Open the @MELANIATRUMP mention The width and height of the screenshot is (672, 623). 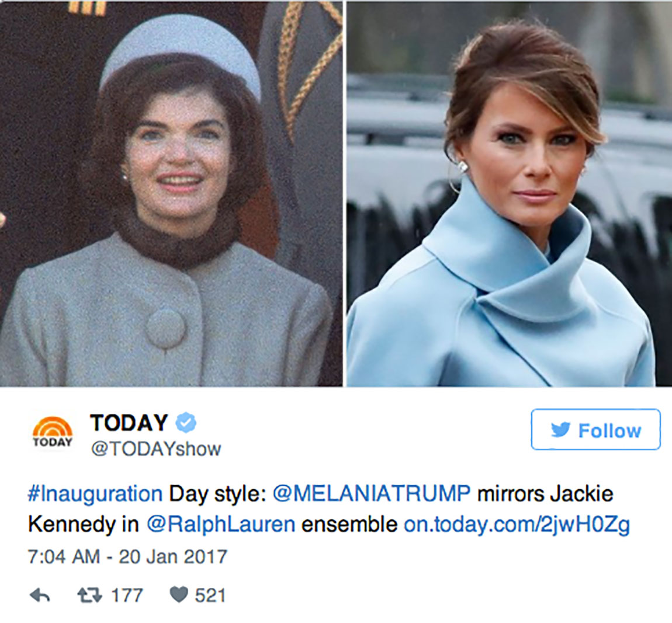[371, 493]
